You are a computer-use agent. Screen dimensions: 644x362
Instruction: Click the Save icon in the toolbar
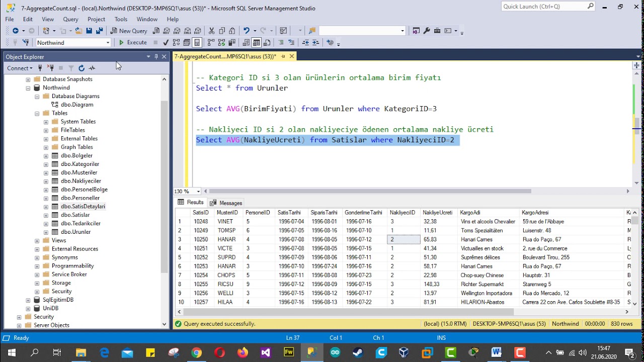(89, 31)
